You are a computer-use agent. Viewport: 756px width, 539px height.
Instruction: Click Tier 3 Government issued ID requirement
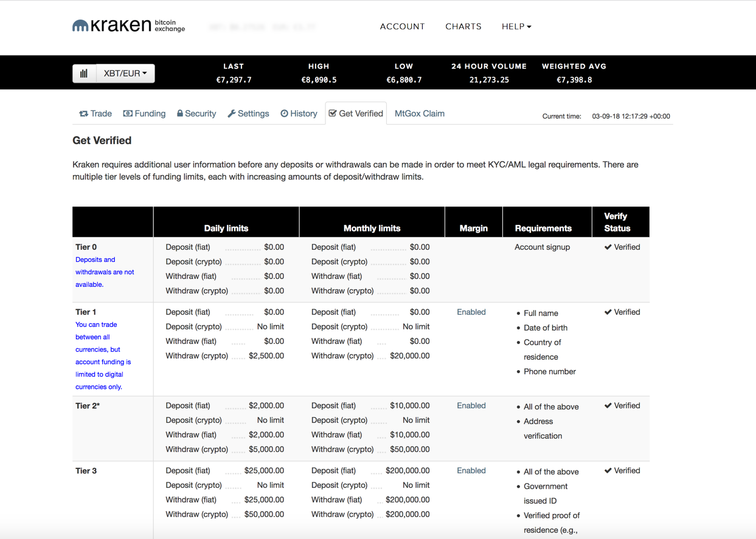pyautogui.click(x=546, y=494)
